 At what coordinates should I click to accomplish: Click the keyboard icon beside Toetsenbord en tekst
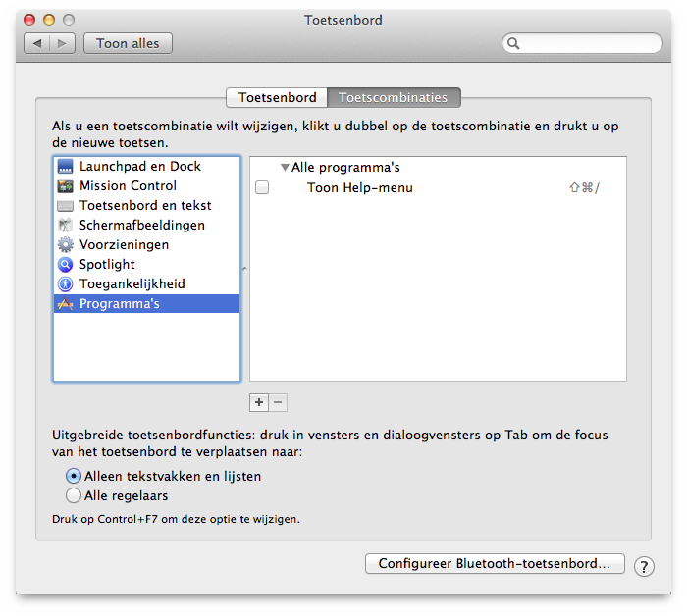66,206
